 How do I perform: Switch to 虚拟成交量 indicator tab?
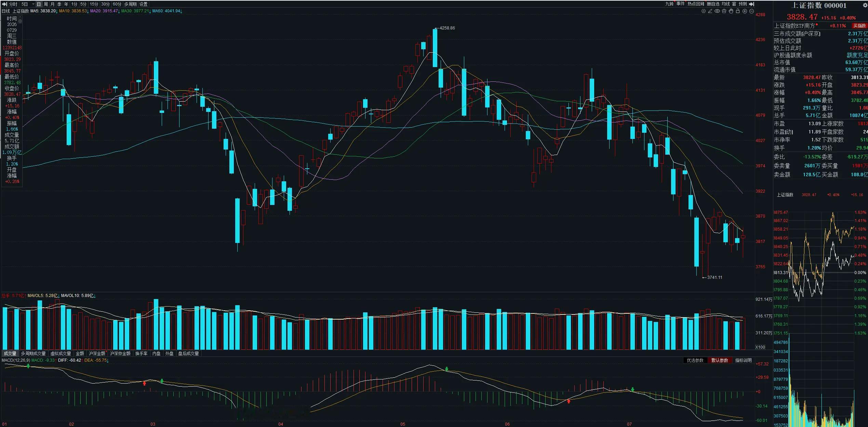click(61, 353)
